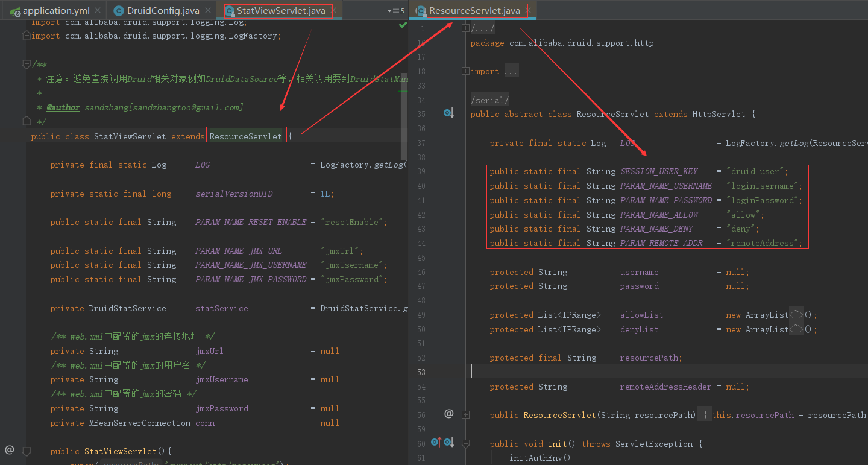Viewport: 868px width, 465px height.
Task: Click the PARAM_NAME_DENY constant
Action: 656,229
